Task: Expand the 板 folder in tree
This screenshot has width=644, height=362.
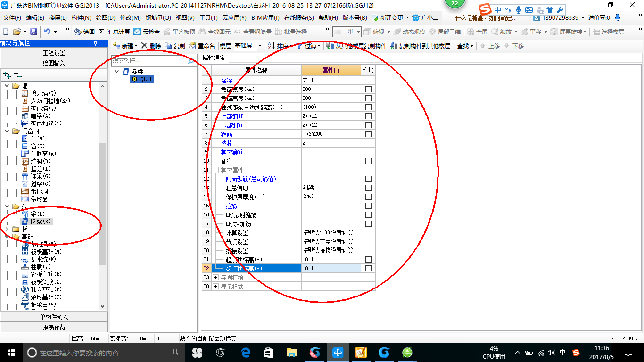Action: click(x=7, y=229)
